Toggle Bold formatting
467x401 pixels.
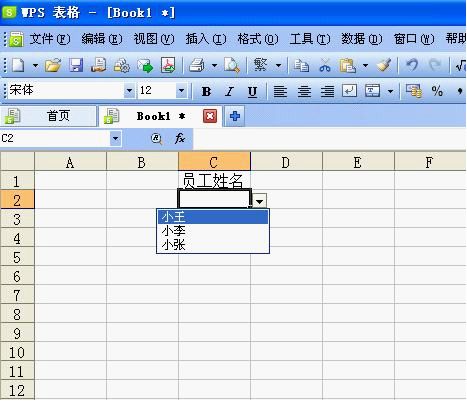click(x=206, y=91)
